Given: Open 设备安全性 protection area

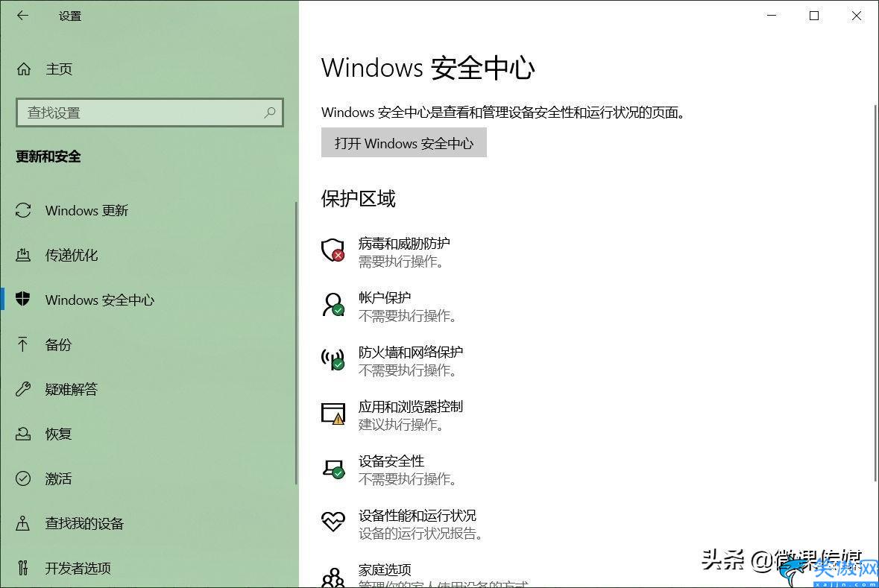Looking at the screenshot, I should tap(389, 470).
